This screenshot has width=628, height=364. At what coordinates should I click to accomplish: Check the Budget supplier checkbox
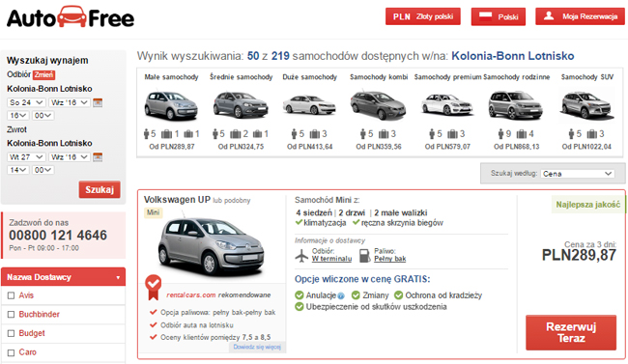12,333
